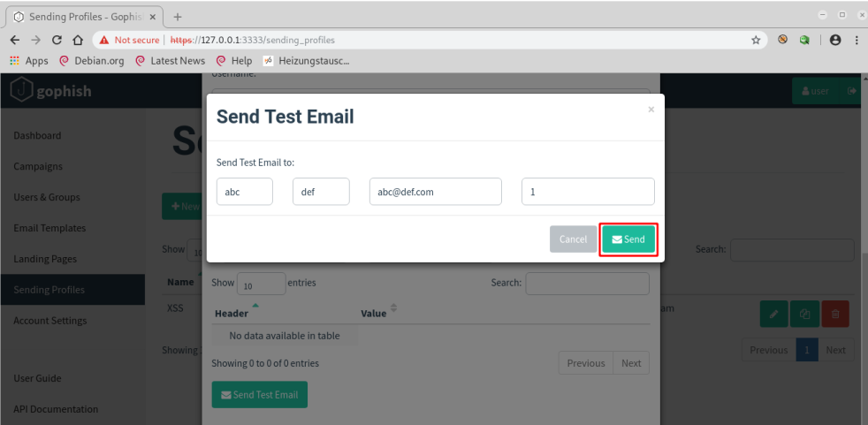Screen dimensions: 868x425
Task: Open the Chrome three-dot menu
Action: pyautogui.click(x=856, y=40)
